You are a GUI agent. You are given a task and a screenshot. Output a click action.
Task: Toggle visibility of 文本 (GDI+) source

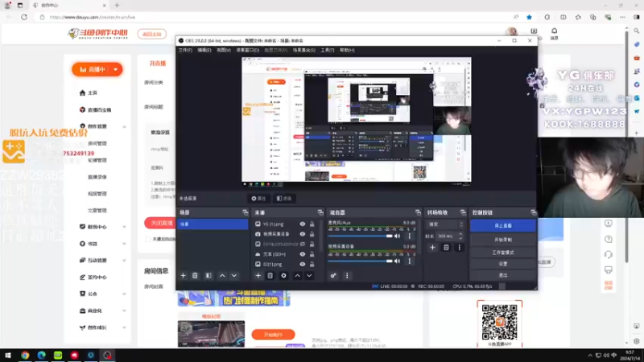click(303, 254)
